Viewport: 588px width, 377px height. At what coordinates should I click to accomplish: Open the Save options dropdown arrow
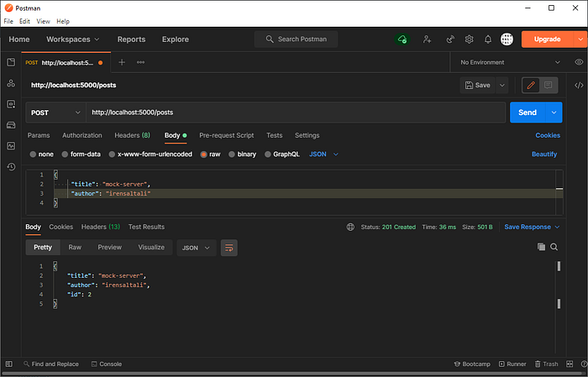click(501, 85)
